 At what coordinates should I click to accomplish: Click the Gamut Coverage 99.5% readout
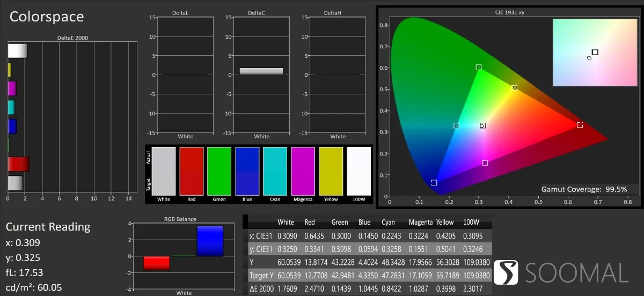584,189
